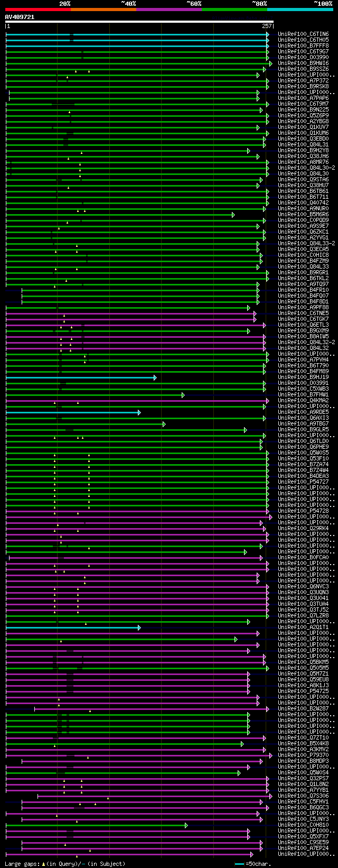
Task: Select the UniRef100_A8MR76 label
Action: pos(303,162)
